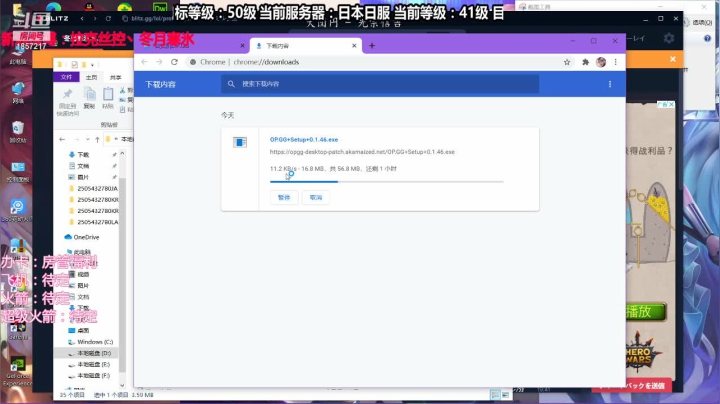Open the 网络 desktop icon
The height and width of the screenshot is (404, 720).
18,92
